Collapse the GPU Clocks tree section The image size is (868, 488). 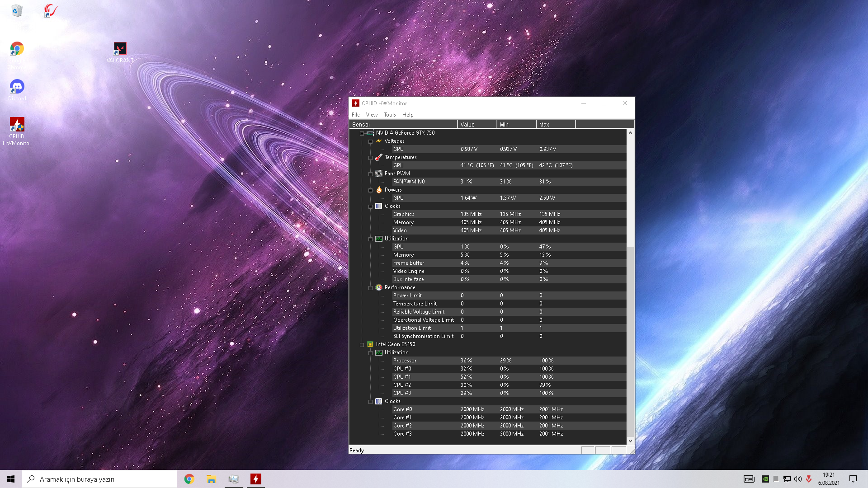[x=370, y=206]
